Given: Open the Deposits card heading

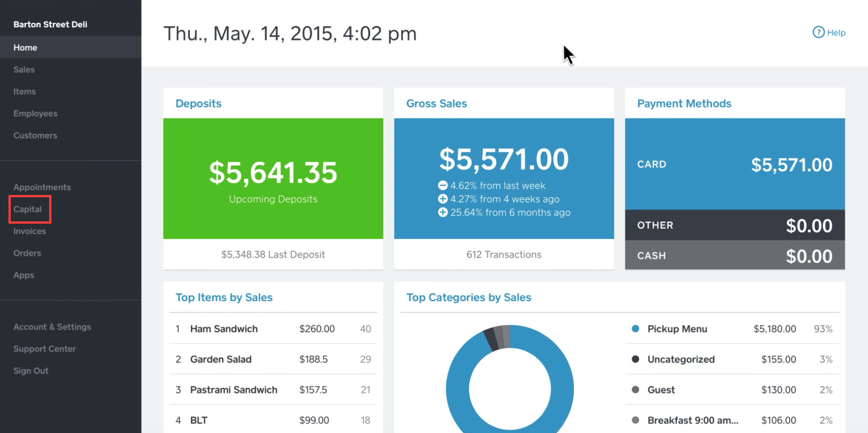Looking at the screenshot, I should click(198, 103).
